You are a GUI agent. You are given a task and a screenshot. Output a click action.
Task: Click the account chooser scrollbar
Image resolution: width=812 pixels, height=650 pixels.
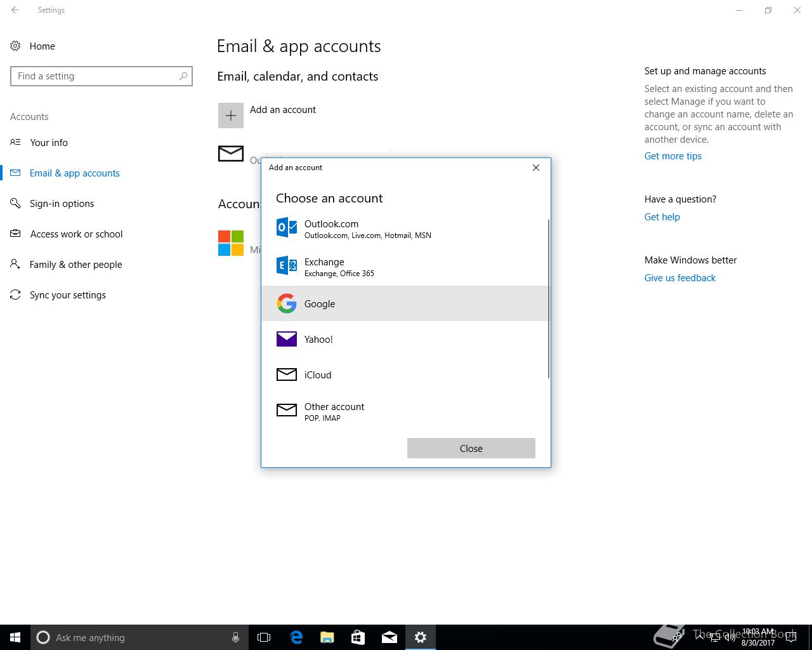[549, 300]
